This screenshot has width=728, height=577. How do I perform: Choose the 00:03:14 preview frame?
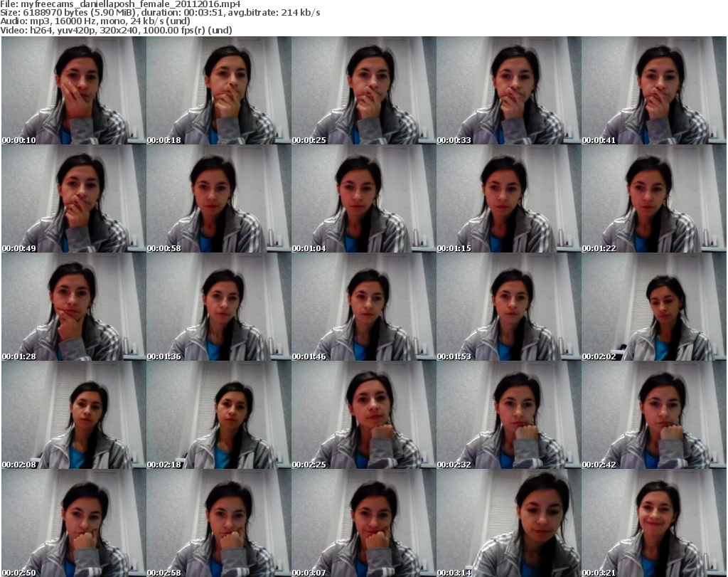509,523
